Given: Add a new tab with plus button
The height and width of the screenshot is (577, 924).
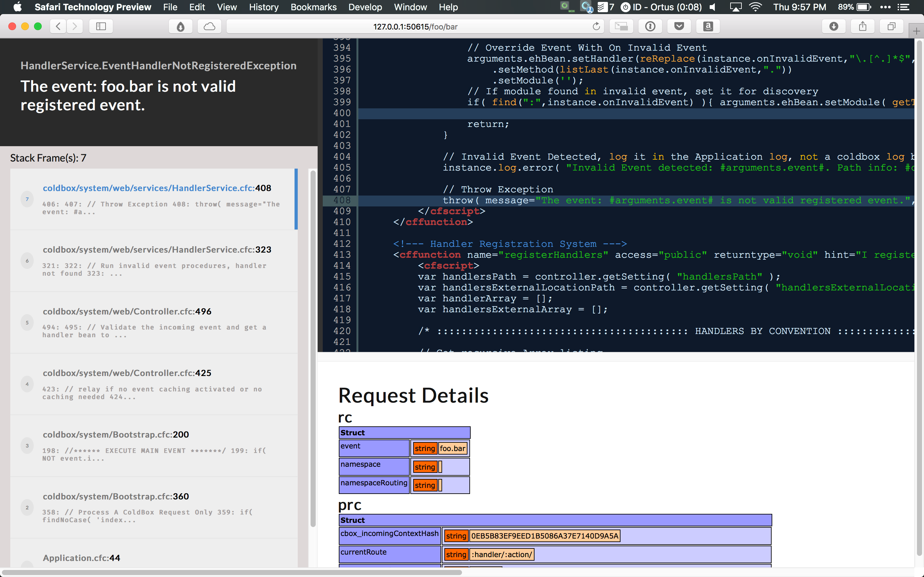Looking at the screenshot, I should tap(916, 31).
